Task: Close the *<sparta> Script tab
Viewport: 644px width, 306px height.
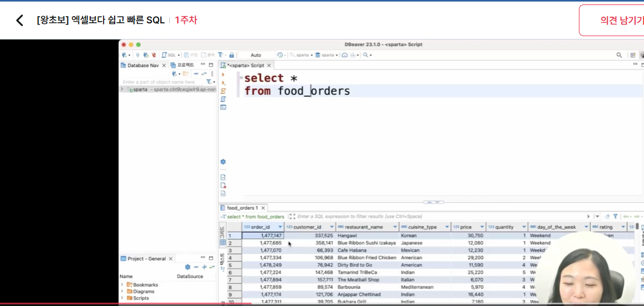Action: (x=269, y=65)
